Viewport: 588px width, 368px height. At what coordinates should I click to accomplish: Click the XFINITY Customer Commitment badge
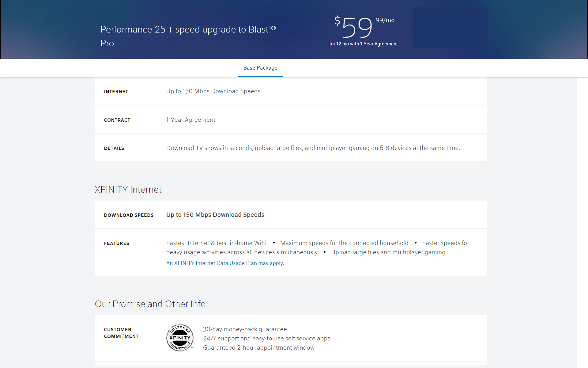[x=180, y=338]
